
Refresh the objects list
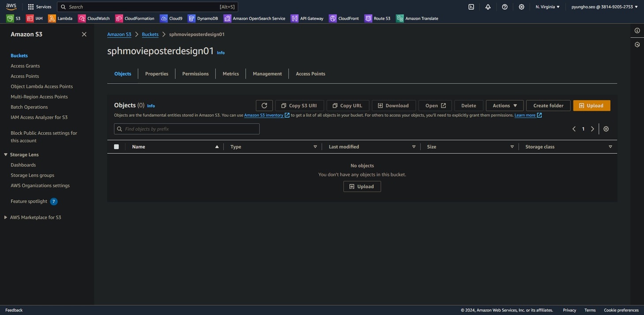tap(264, 106)
